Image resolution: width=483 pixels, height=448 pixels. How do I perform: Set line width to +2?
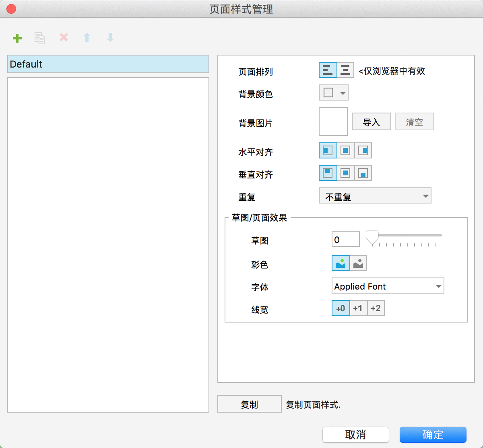click(376, 308)
